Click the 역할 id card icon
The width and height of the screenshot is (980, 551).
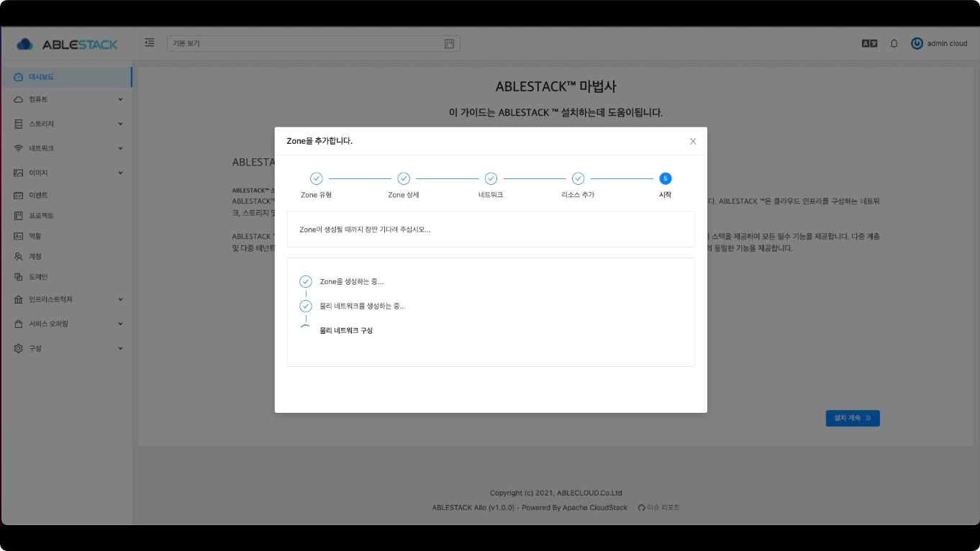[x=19, y=236]
